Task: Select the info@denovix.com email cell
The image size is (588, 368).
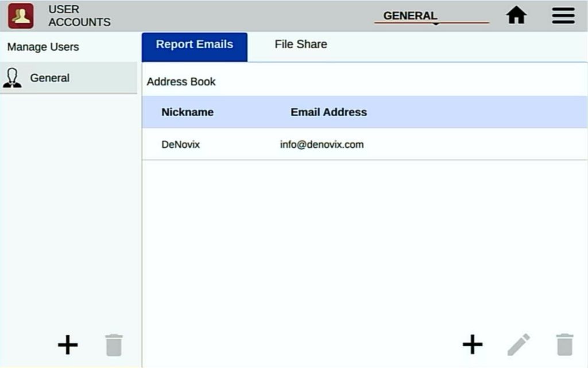Action: (322, 144)
